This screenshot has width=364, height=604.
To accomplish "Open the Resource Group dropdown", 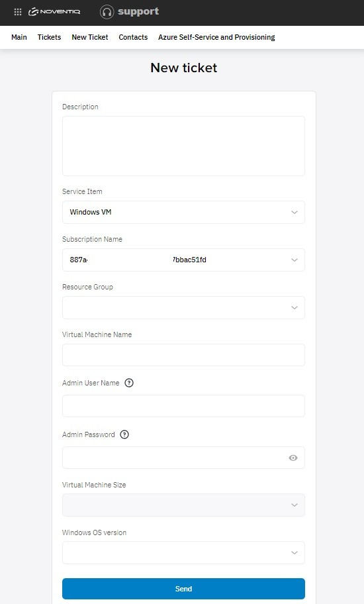I will tap(183, 308).
